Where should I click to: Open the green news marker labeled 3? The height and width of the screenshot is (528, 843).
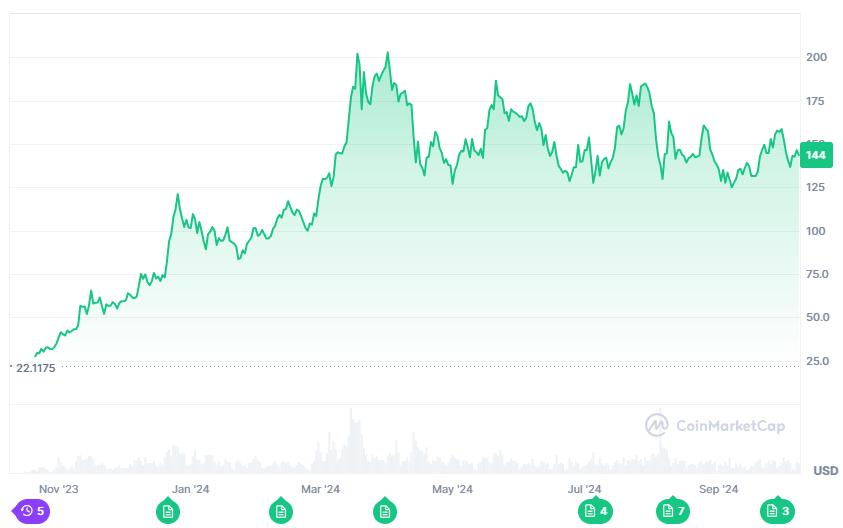point(778,511)
